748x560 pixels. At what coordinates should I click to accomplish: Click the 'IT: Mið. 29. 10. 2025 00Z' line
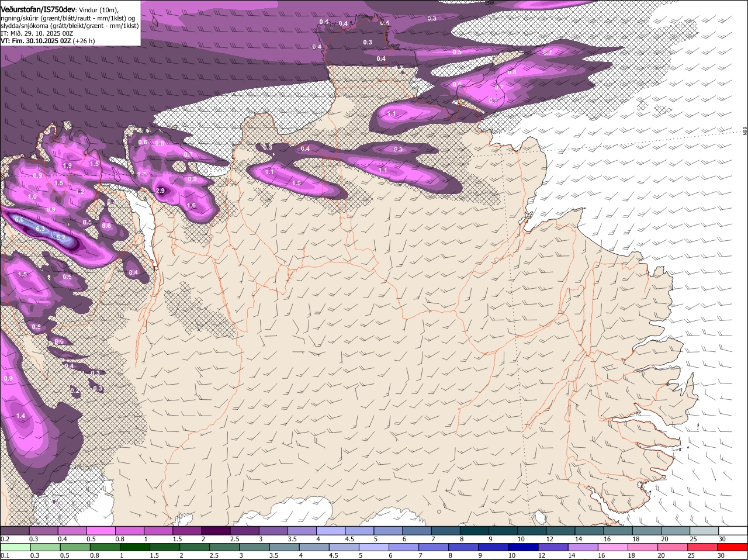[37, 33]
